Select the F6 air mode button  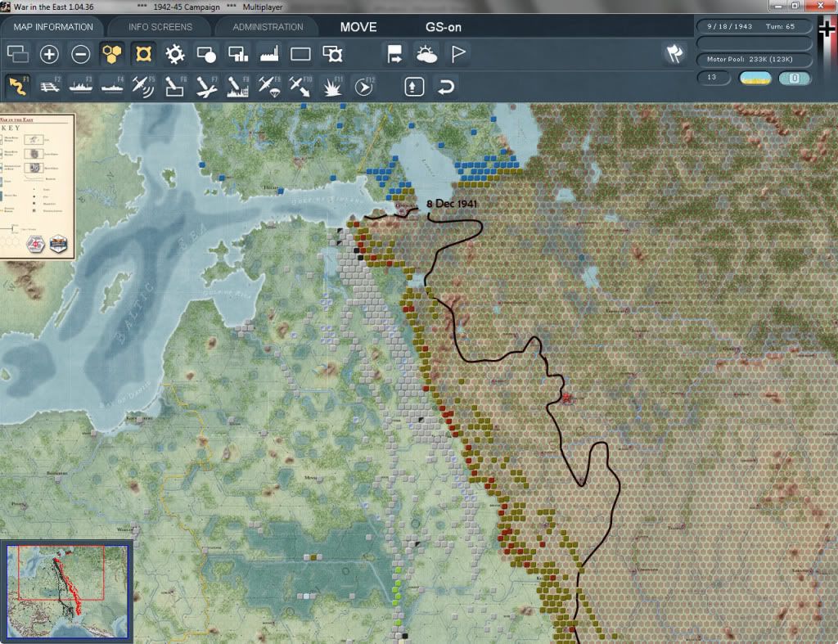(x=175, y=86)
